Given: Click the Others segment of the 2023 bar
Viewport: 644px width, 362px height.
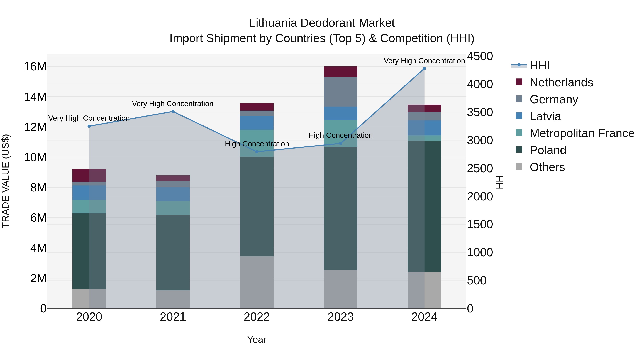Looking at the screenshot, I should (340, 289).
